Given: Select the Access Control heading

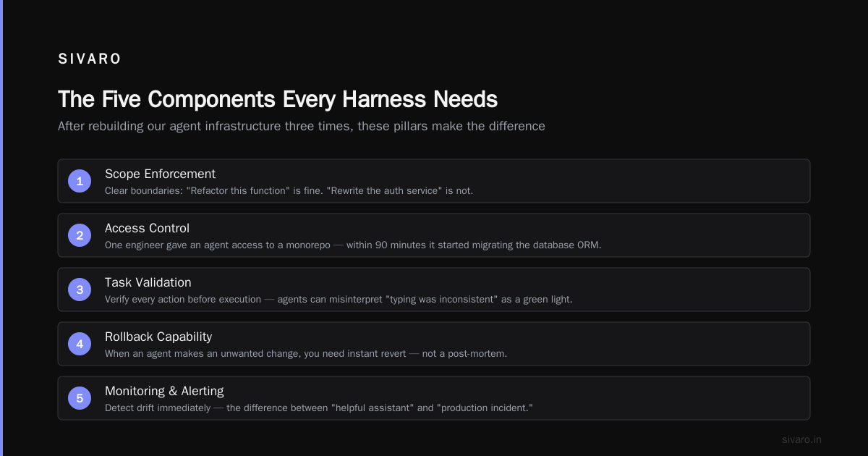Looking at the screenshot, I should (147, 228).
